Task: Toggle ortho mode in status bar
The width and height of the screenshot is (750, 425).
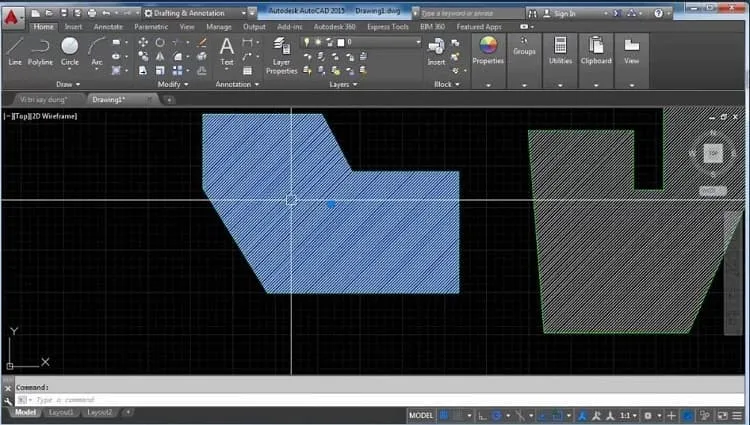Action: (x=483, y=415)
